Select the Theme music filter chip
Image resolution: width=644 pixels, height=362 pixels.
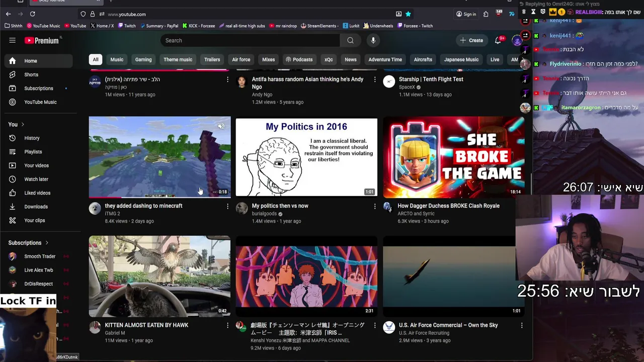pyautogui.click(x=178, y=59)
